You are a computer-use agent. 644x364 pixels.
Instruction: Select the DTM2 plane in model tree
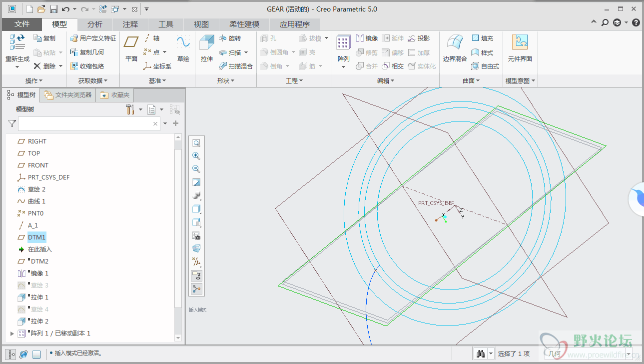point(39,261)
